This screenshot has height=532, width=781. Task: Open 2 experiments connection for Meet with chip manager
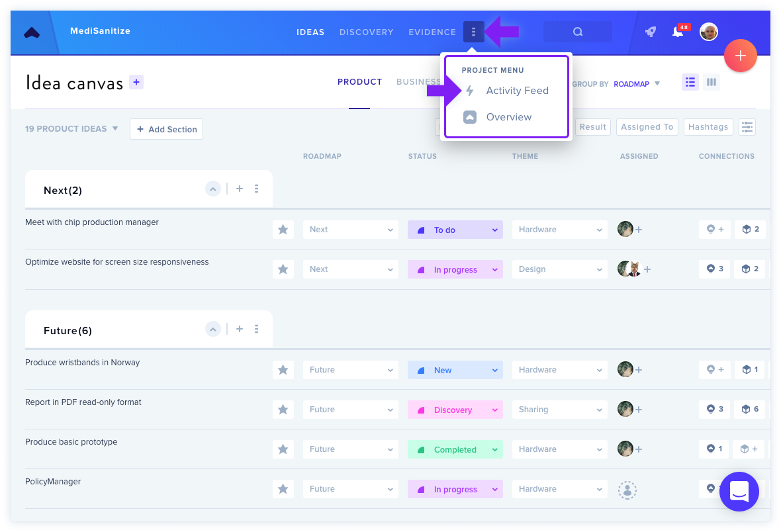point(751,229)
